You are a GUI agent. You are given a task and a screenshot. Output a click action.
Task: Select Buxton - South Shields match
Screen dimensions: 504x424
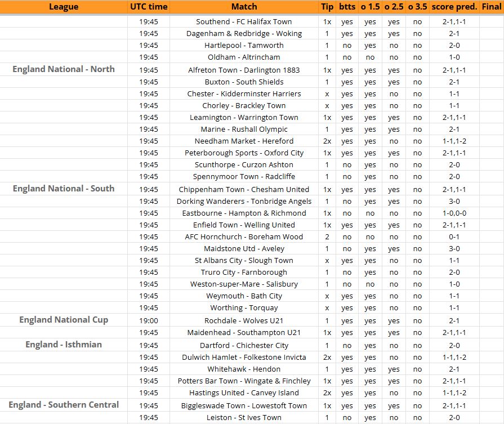(244, 82)
